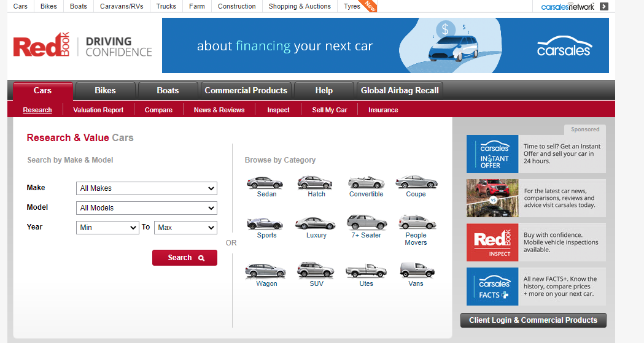Browse the 7+ Seater category icon
Viewport: 644px width, 343px height.
click(x=367, y=222)
